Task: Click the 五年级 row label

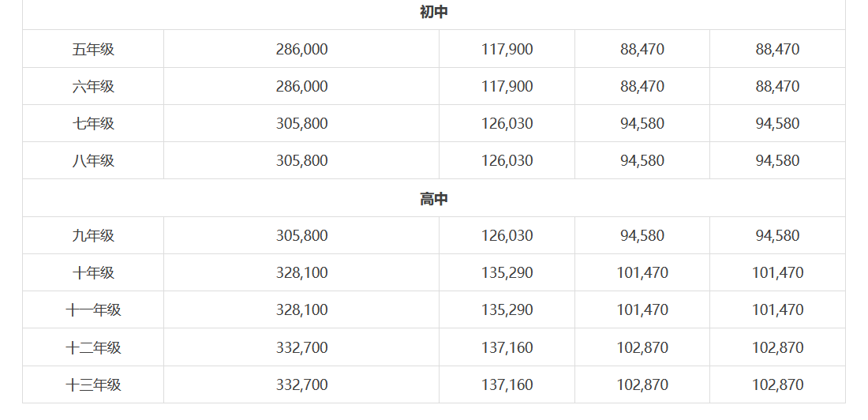Action: (x=93, y=49)
